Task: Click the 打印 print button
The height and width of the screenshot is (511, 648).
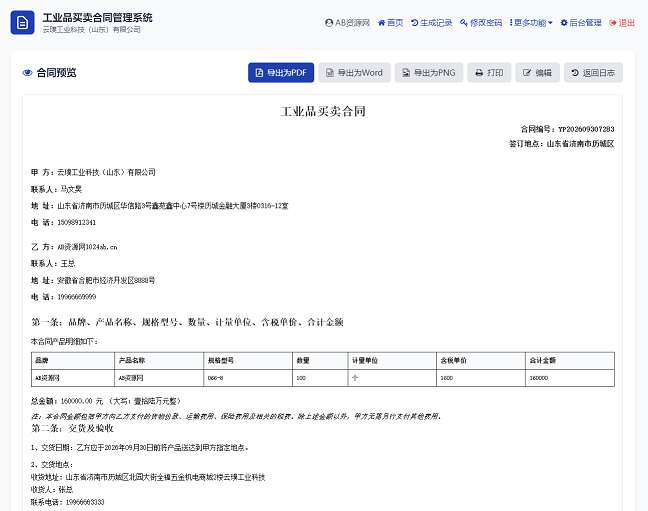Action: [x=489, y=73]
